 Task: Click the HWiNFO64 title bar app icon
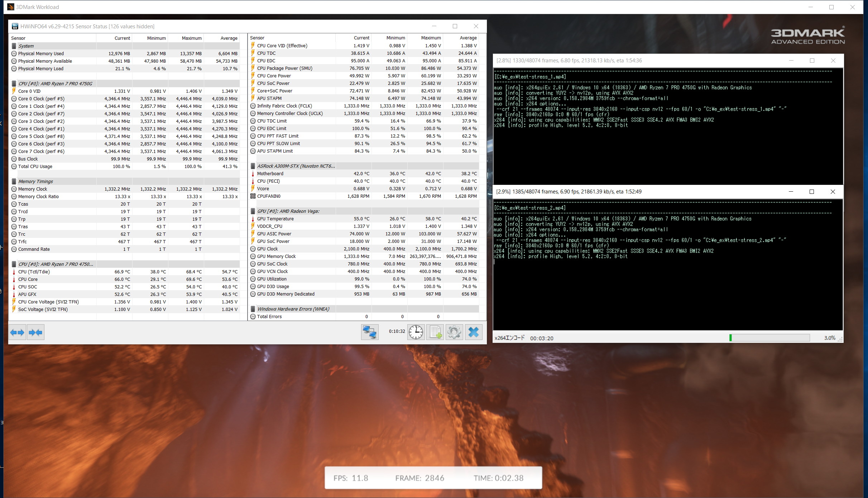[15, 26]
